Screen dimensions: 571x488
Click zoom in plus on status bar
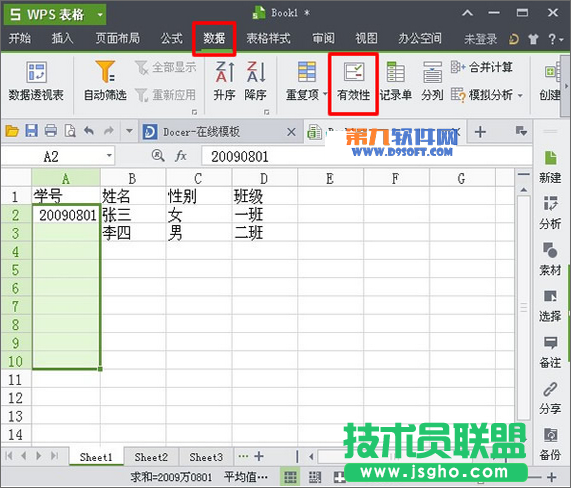click(552, 477)
